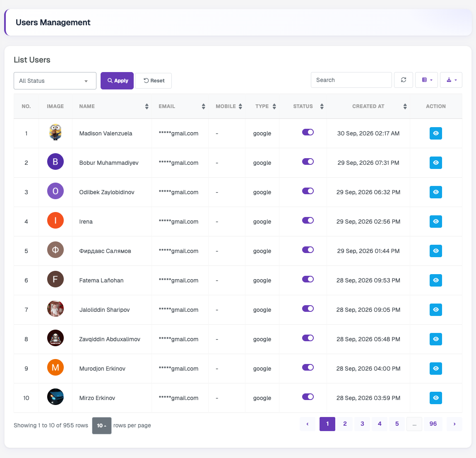The image size is (476, 458).
Task: Open Zavqiddin Abduxalimov view action
Action: click(x=435, y=339)
